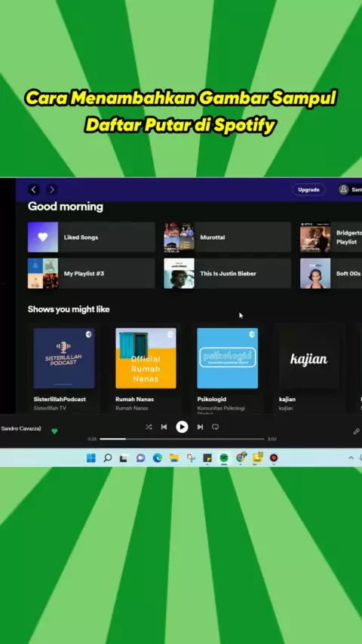Image resolution: width=362 pixels, height=644 pixels.
Task: Open the Murottal playlist
Action: click(x=227, y=237)
